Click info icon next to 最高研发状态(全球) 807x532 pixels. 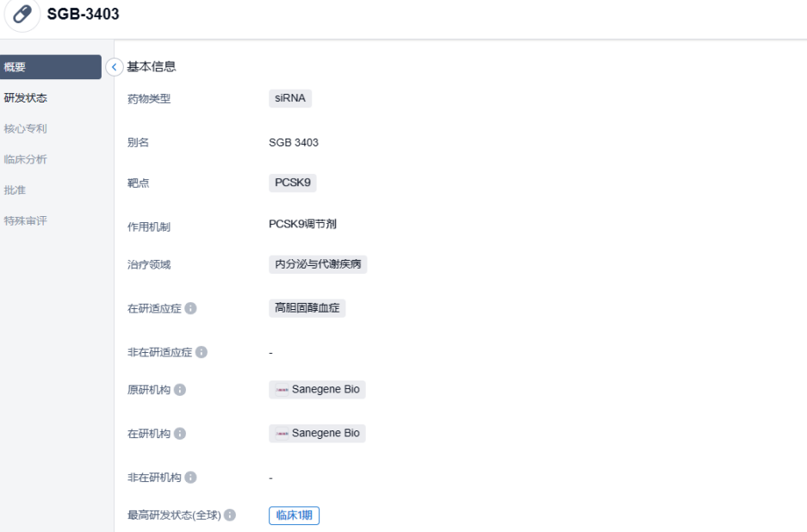tap(231, 516)
